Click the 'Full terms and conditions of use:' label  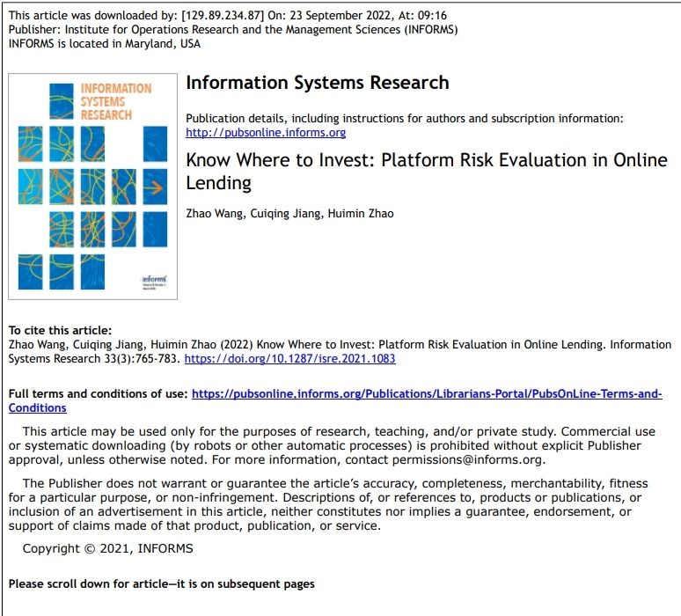(x=99, y=394)
